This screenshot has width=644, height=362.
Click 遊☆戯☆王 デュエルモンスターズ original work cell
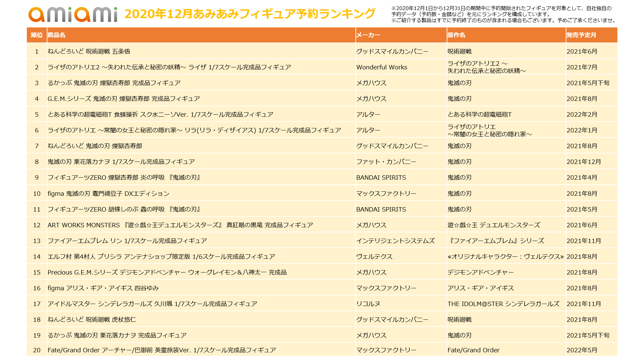(x=494, y=225)
